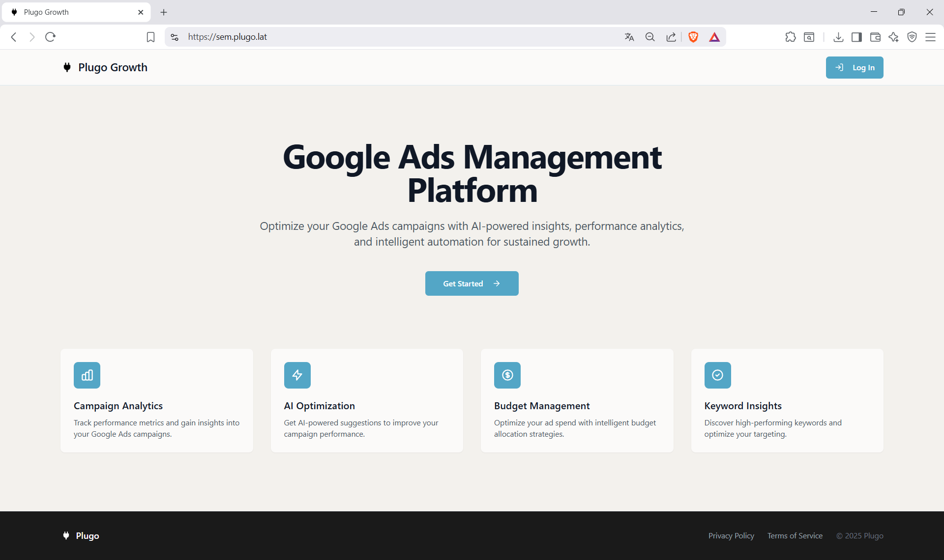The width and height of the screenshot is (944, 560).
Task: Open site permission settings in address bar
Action: [x=174, y=37]
